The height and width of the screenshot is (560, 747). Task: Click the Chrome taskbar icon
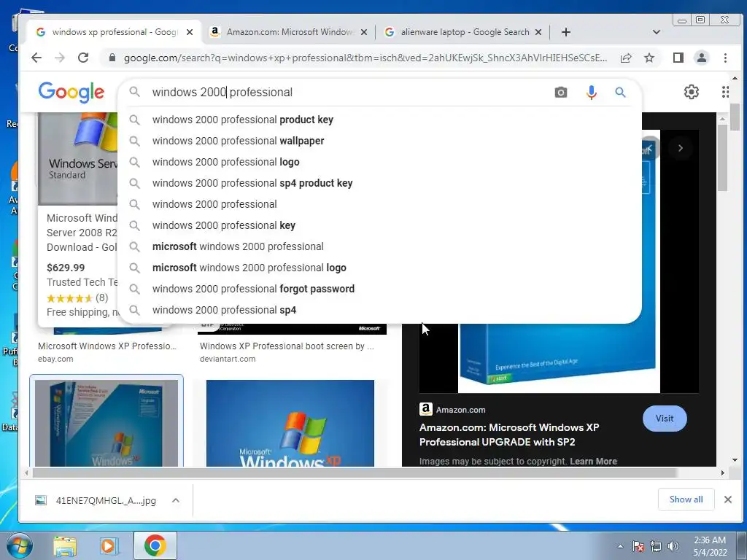pos(155,545)
